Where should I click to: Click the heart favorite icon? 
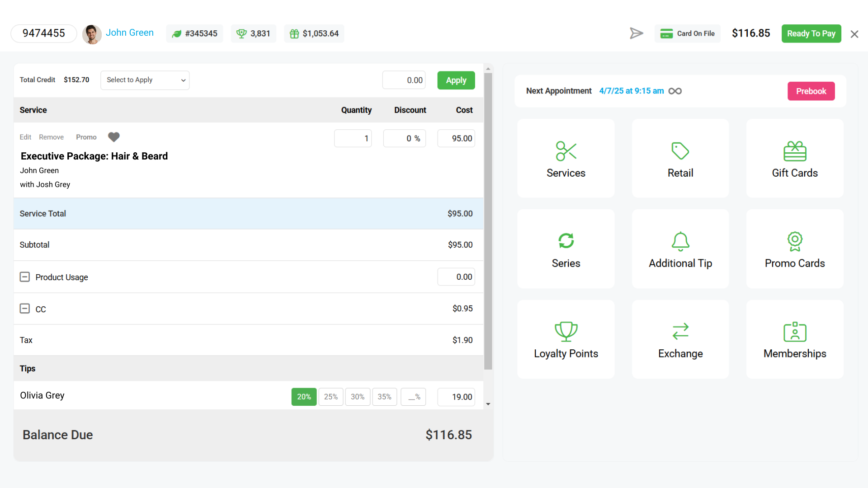(x=114, y=137)
